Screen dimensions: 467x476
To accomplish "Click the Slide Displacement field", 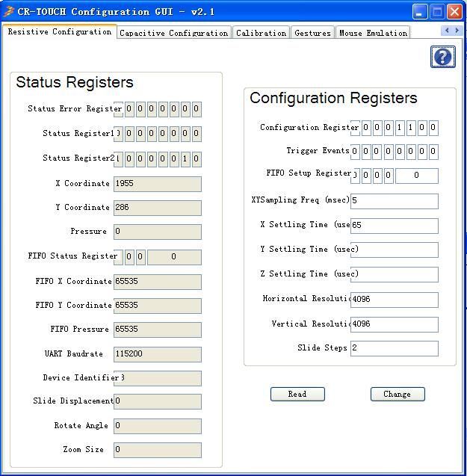I will coord(158,401).
